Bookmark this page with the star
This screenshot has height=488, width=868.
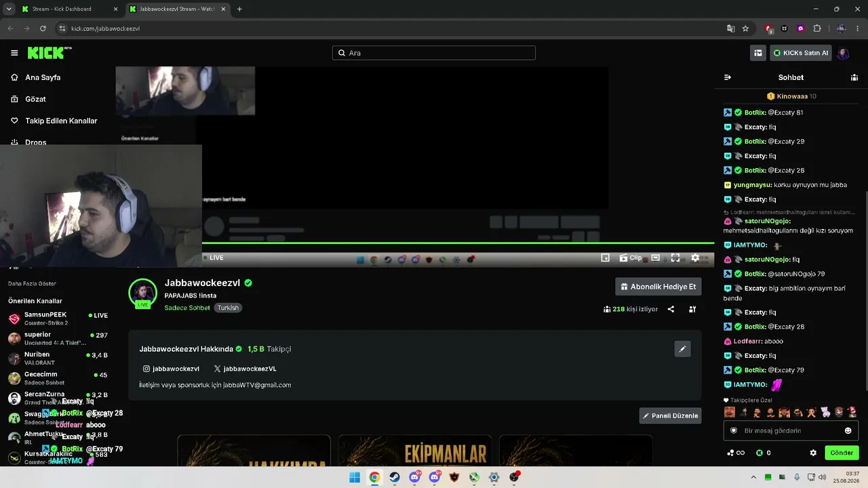pyautogui.click(x=745, y=28)
